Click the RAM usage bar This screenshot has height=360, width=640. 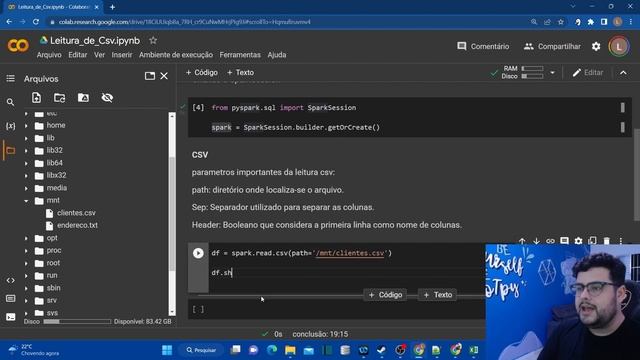(532, 69)
